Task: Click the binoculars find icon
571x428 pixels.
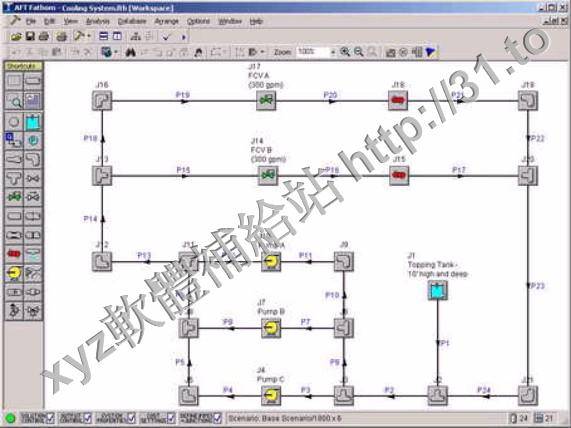Action: tap(130, 52)
